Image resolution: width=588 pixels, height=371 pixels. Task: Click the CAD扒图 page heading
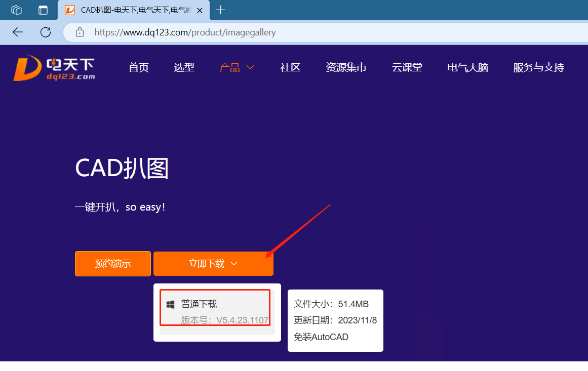pyautogui.click(x=122, y=168)
